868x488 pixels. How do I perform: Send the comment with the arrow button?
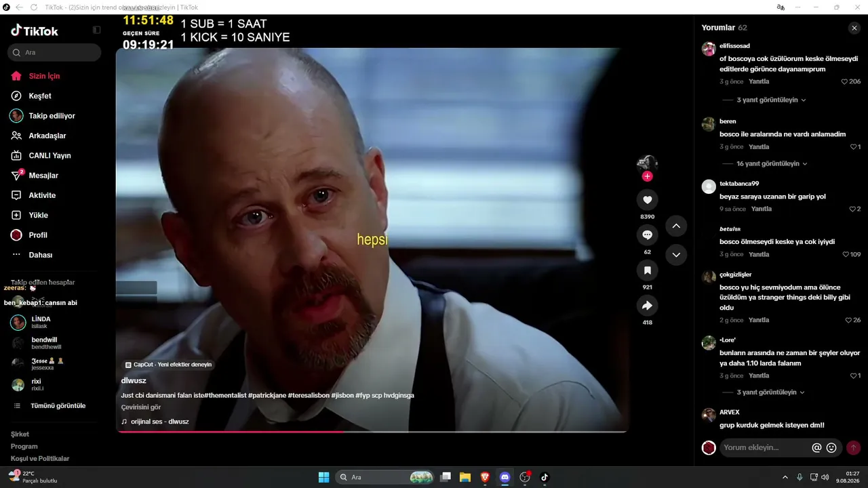pos(854,447)
